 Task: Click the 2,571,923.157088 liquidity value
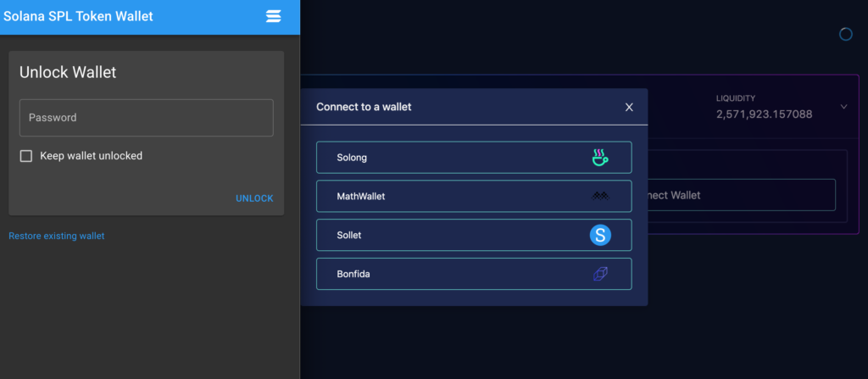764,114
